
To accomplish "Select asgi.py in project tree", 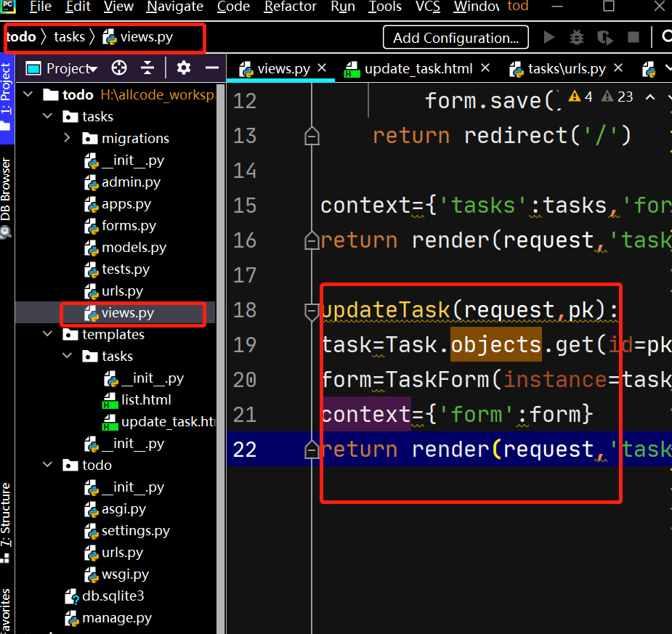I will [x=116, y=508].
